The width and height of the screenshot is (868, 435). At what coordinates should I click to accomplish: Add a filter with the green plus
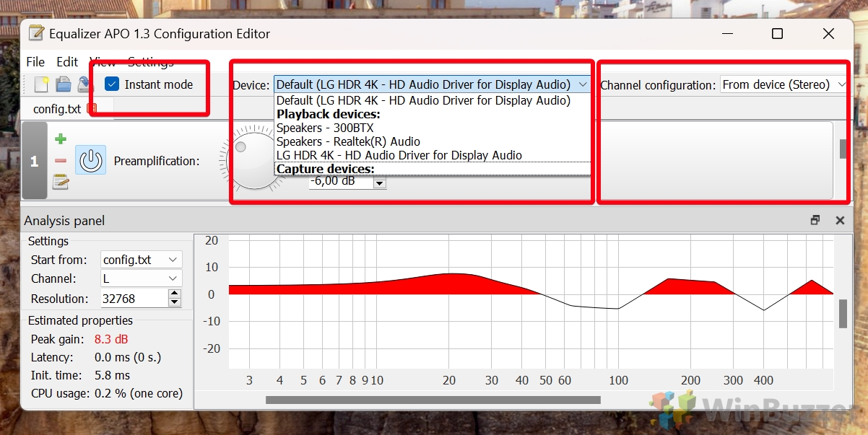pyautogui.click(x=61, y=139)
